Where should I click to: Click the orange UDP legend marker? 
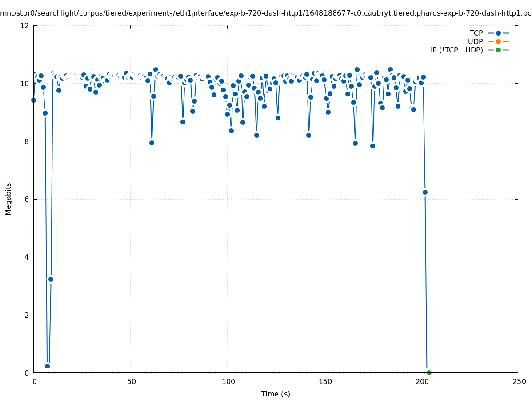498,41
